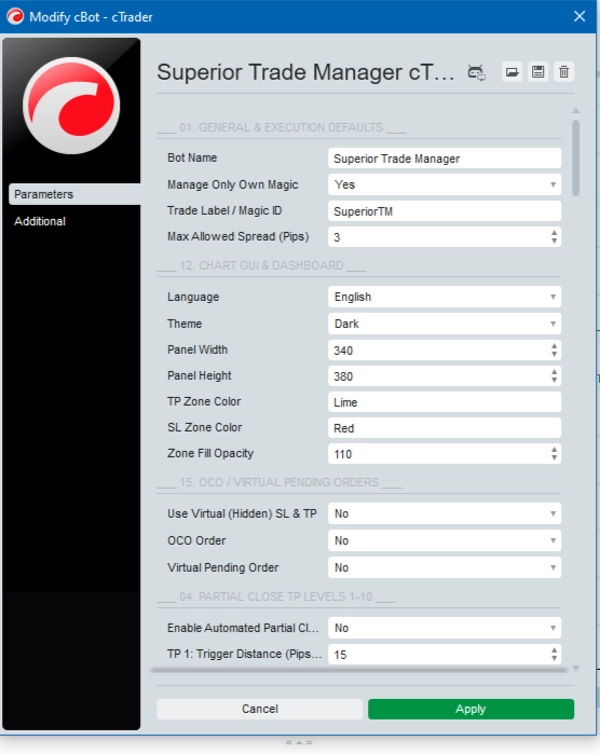Image resolution: width=600 pixels, height=754 pixels.
Task: Click the scroll-down arrow of parameter list
Action: (576, 668)
